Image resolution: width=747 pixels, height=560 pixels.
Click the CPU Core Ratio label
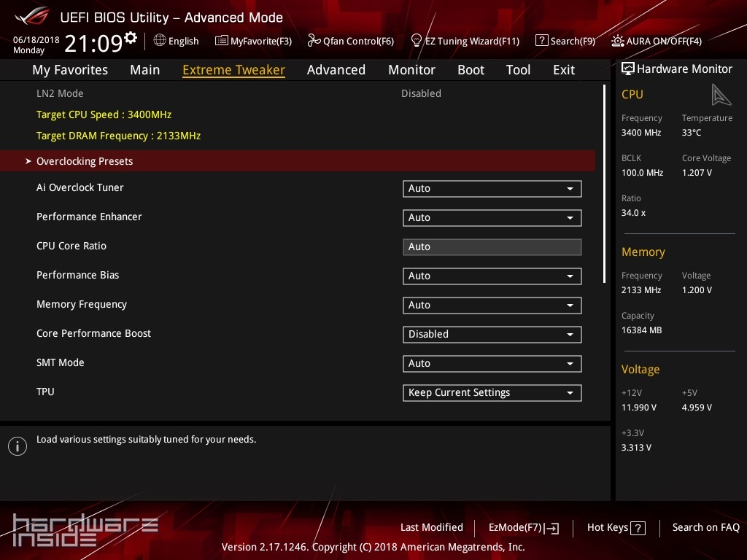click(71, 246)
